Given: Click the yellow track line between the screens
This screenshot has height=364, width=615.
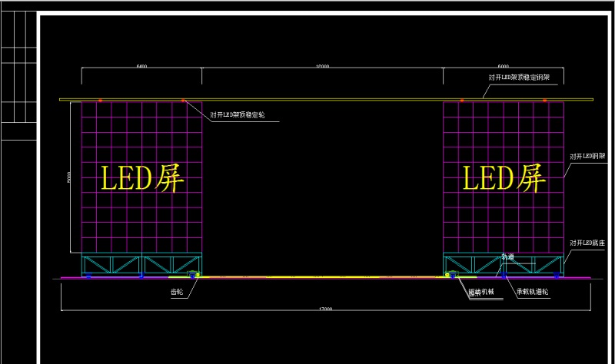Looking at the screenshot, I should (322, 276).
